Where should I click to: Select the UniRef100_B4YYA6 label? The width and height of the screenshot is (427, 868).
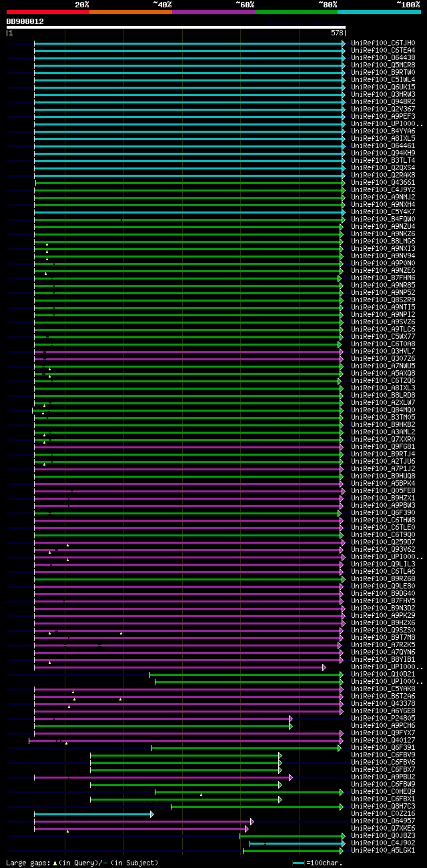pos(383,131)
